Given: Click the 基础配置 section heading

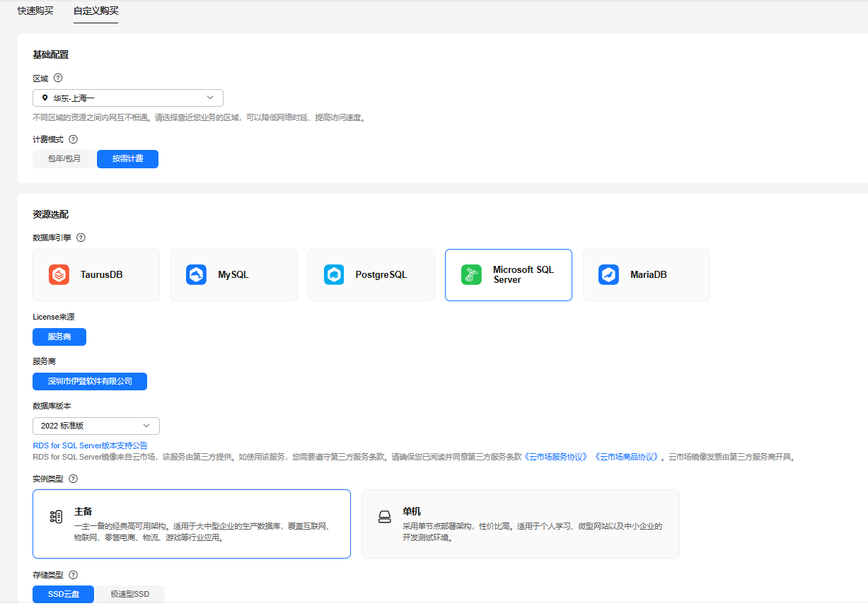Looking at the screenshot, I should [x=50, y=54].
